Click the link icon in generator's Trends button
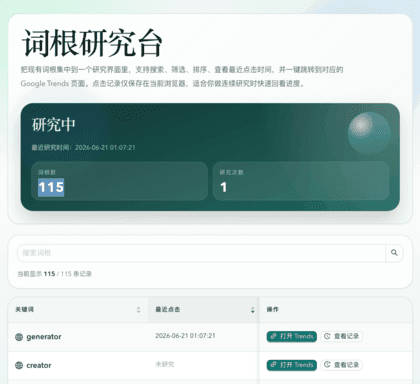This screenshot has height=384, width=420. (x=274, y=336)
